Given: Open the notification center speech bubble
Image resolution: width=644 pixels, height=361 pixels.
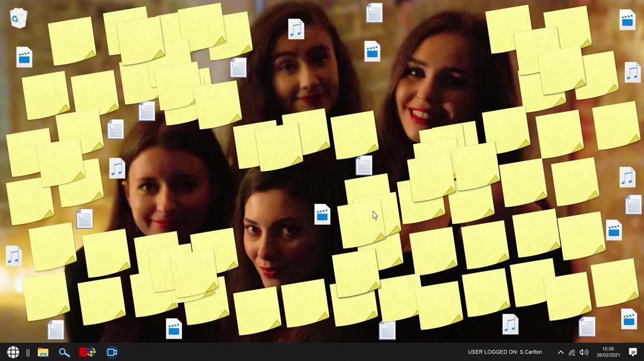Looking at the screenshot, I should pos(633,352).
